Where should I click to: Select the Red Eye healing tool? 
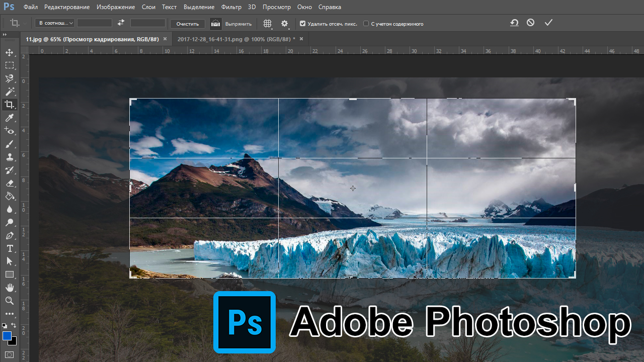[x=10, y=131]
